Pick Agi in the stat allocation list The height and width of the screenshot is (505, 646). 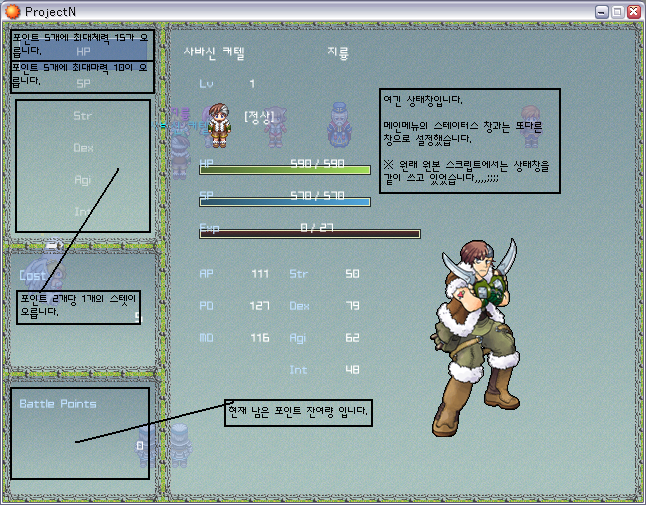click(83, 180)
